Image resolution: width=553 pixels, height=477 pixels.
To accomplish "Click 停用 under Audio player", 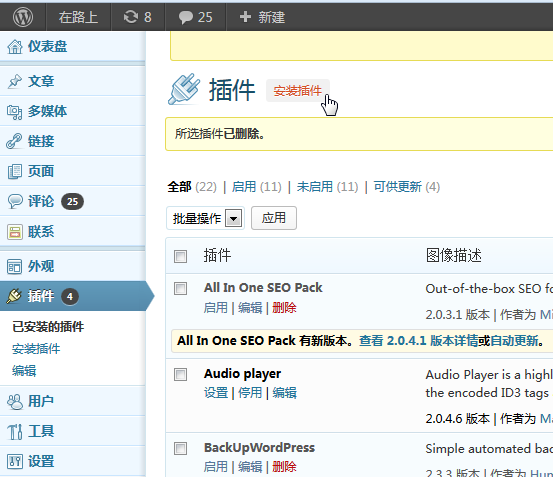I will click(x=250, y=393).
